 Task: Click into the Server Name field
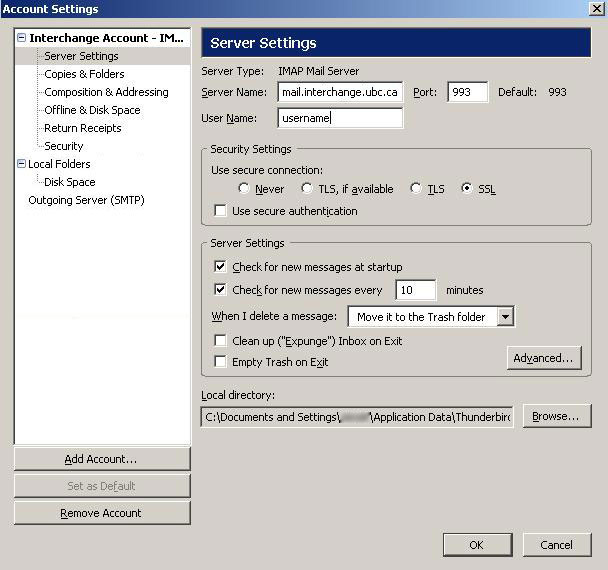click(340, 92)
